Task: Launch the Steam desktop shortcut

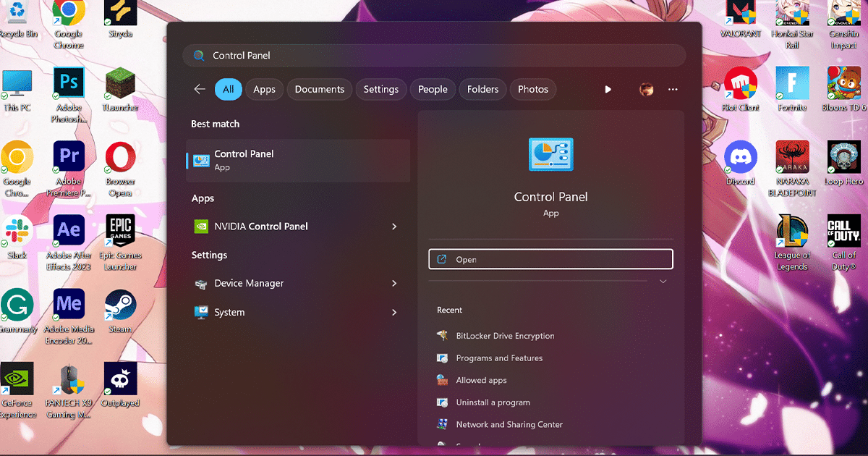Action: coord(120,305)
